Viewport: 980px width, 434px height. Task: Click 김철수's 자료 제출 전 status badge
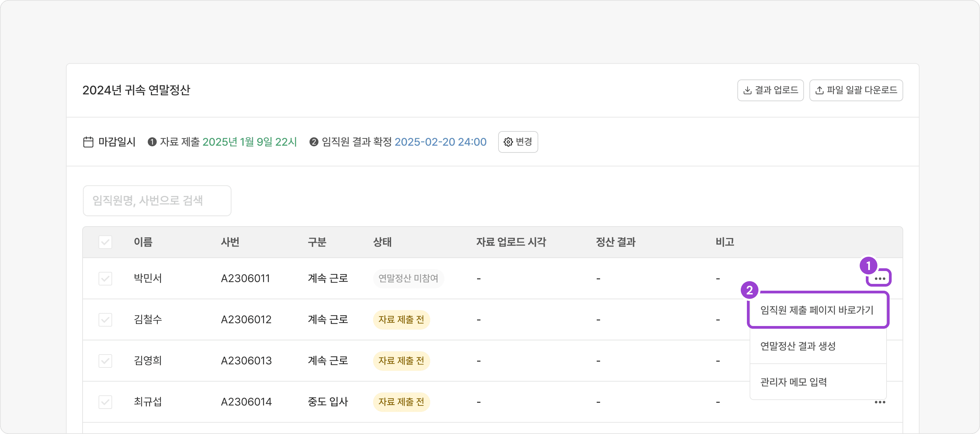(x=401, y=320)
